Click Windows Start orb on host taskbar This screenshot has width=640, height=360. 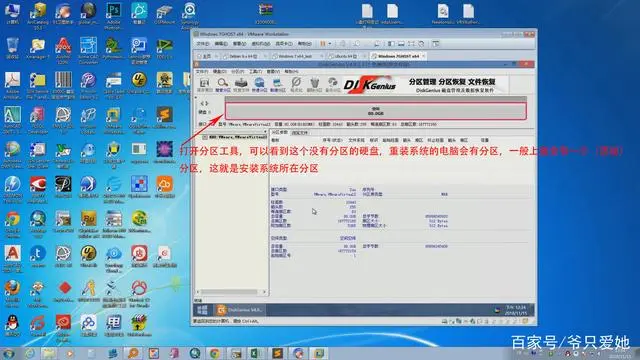click(x=9, y=353)
